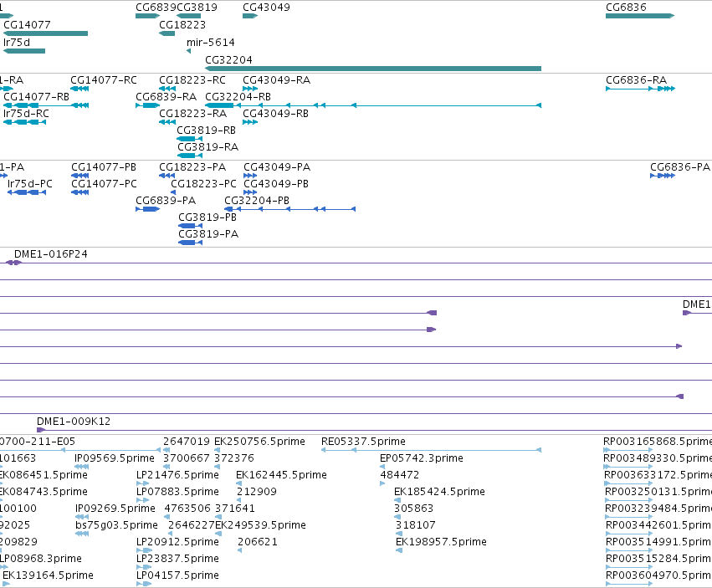Click the mir-5614 gene marker
The width and height of the screenshot is (712, 588).
[x=189, y=51]
